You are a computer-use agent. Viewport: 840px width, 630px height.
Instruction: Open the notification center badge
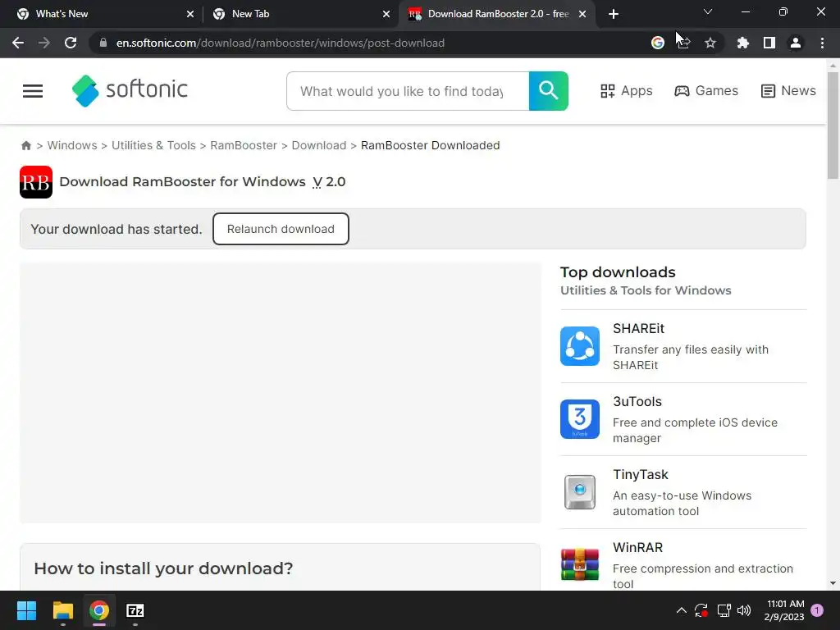coord(817,610)
